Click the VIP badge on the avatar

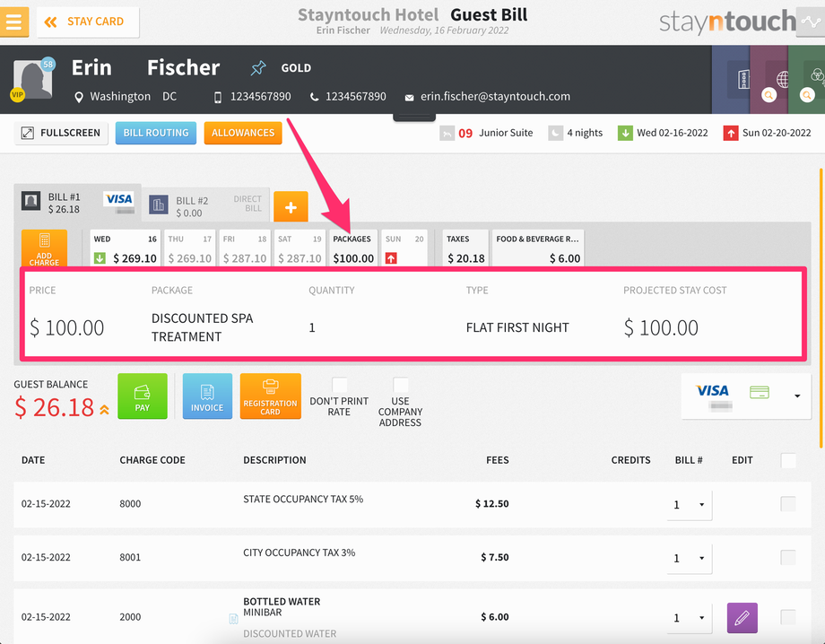pyautogui.click(x=17, y=95)
